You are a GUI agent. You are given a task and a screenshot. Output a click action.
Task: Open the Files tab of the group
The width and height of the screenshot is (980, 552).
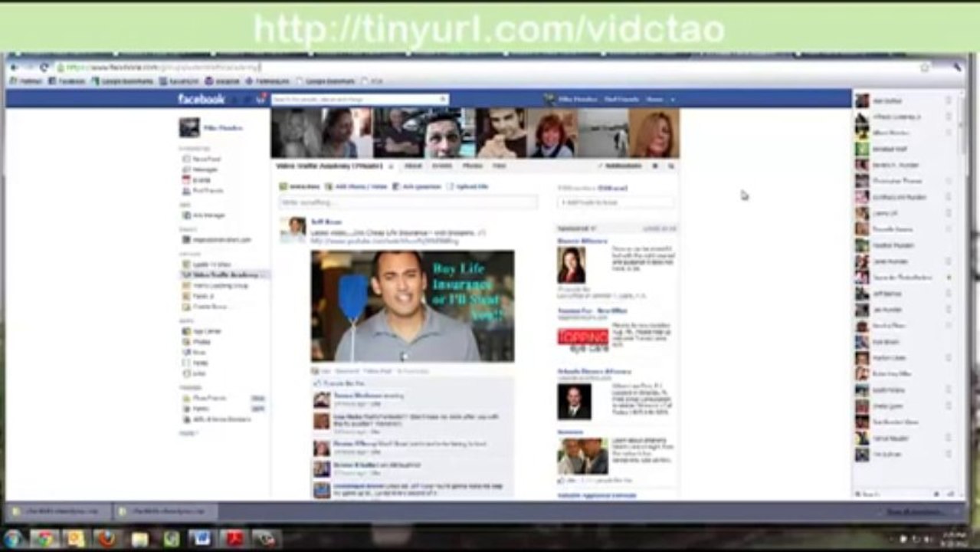coord(499,166)
